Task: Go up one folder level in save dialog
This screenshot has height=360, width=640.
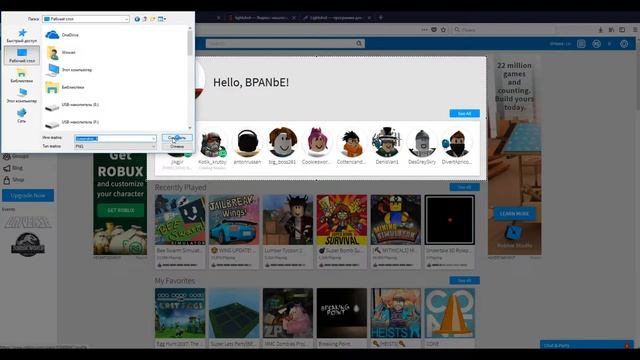Action: click(x=144, y=19)
